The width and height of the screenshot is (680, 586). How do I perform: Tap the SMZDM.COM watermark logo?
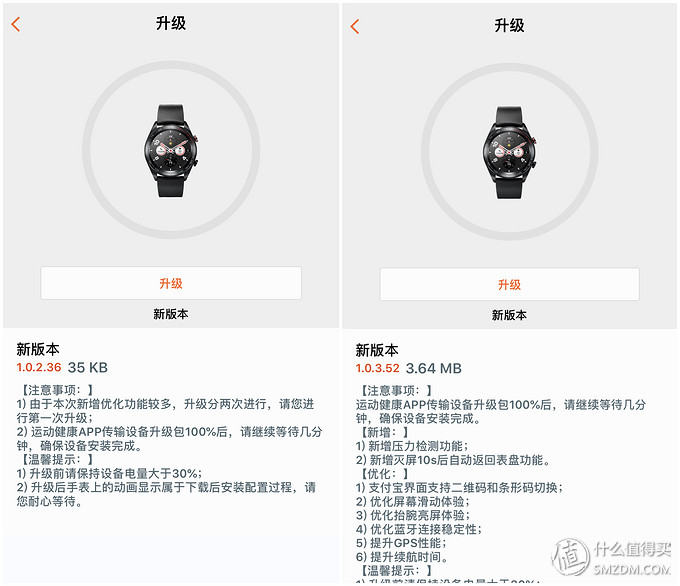(612, 557)
